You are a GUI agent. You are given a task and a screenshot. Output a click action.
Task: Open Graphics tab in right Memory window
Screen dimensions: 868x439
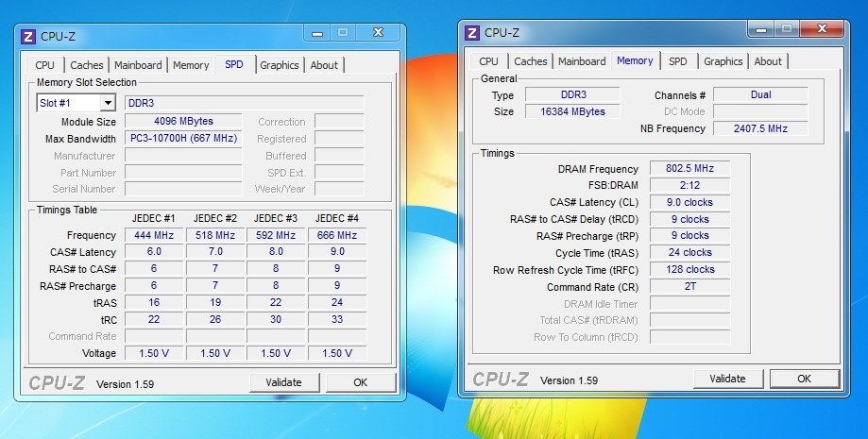click(x=723, y=61)
